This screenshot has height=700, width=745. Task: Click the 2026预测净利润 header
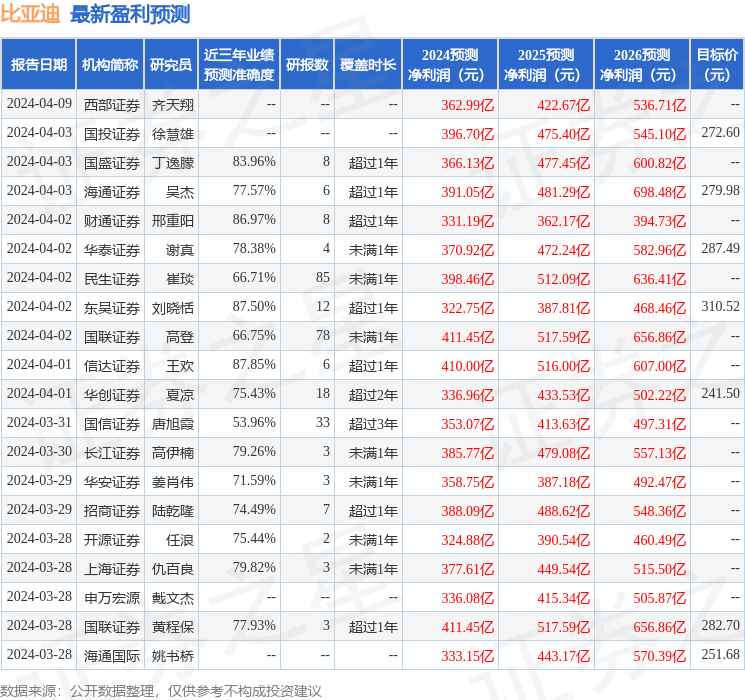pyautogui.click(x=642, y=65)
